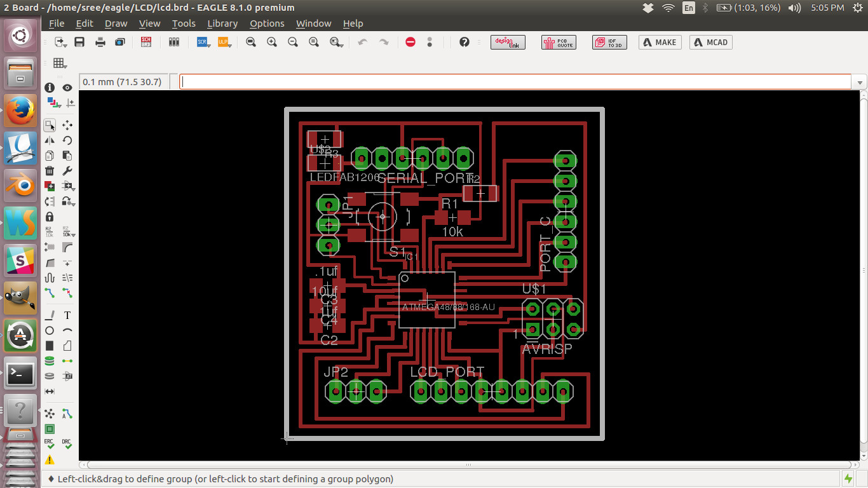The width and height of the screenshot is (868, 488).
Task: Select the Text tool
Action: point(67,315)
